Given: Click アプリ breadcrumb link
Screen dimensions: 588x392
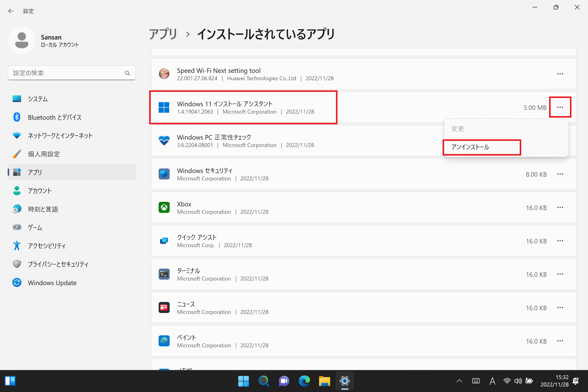Looking at the screenshot, I should tap(163, 34).
